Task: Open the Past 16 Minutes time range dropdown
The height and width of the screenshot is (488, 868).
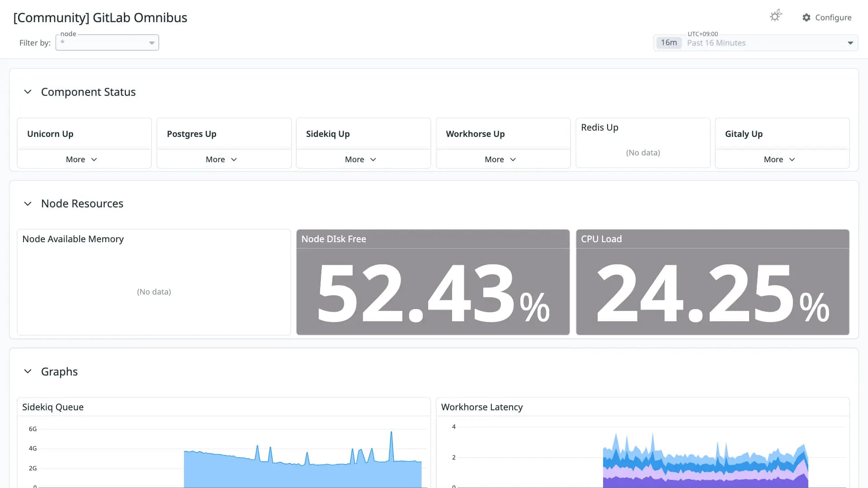Action: pos(755,43)
